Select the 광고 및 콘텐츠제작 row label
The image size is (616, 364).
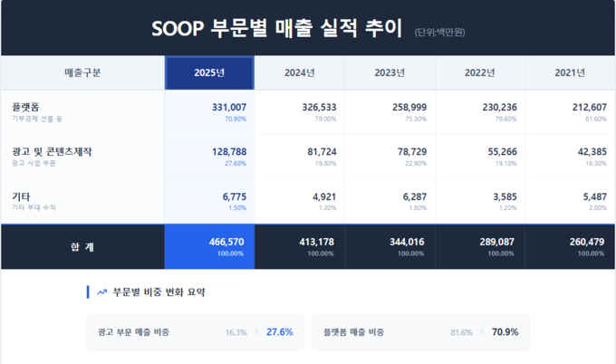(52, 151)
